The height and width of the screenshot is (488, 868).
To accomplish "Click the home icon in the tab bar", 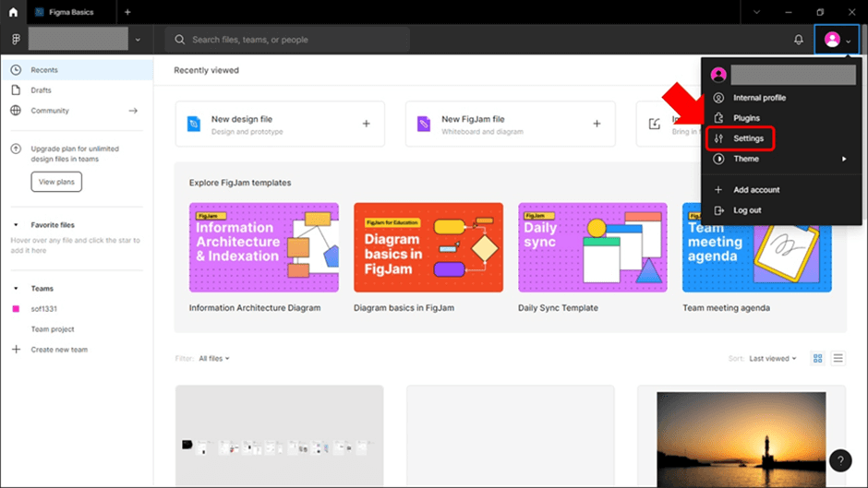I will [13, 12].
